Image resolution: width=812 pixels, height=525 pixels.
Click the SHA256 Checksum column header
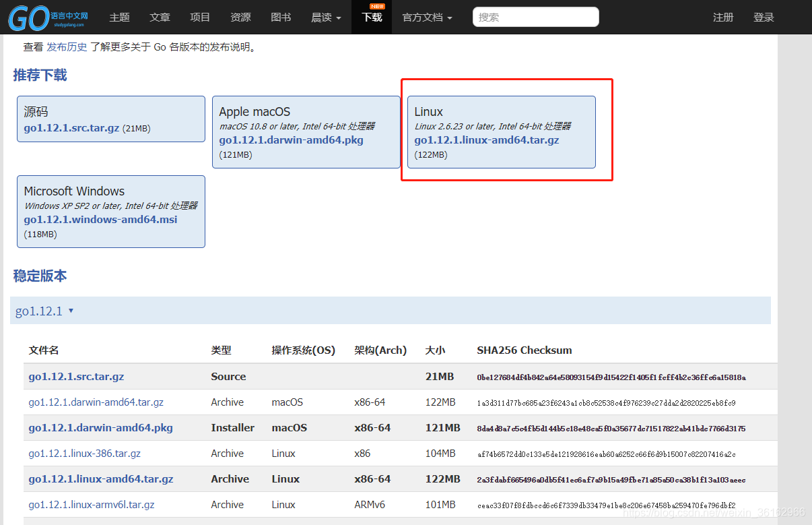click(524, 350)
